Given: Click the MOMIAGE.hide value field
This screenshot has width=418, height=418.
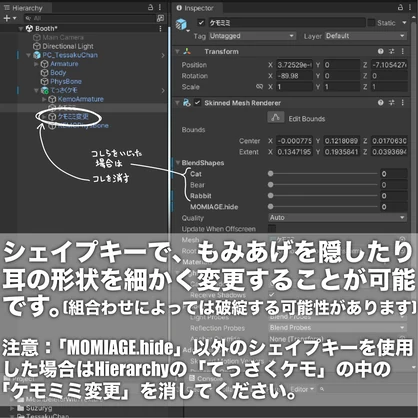Looking at the screenshot, I should click(x=394, y=207).
